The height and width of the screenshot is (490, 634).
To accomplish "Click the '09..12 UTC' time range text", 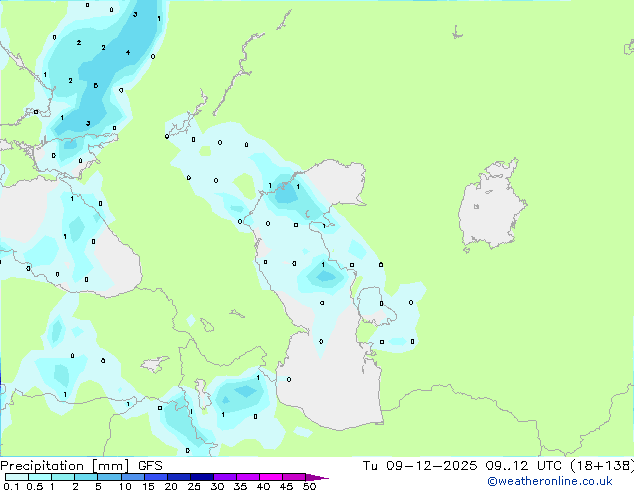I will coord(524,466).
